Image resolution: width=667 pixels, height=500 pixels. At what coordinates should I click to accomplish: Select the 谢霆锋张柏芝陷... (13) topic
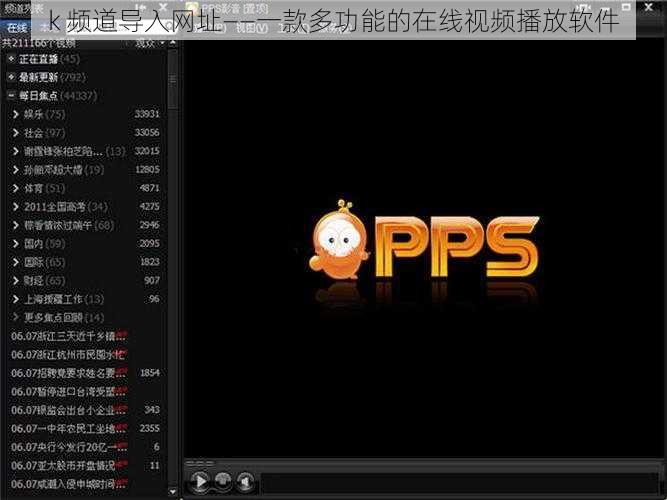75,151
